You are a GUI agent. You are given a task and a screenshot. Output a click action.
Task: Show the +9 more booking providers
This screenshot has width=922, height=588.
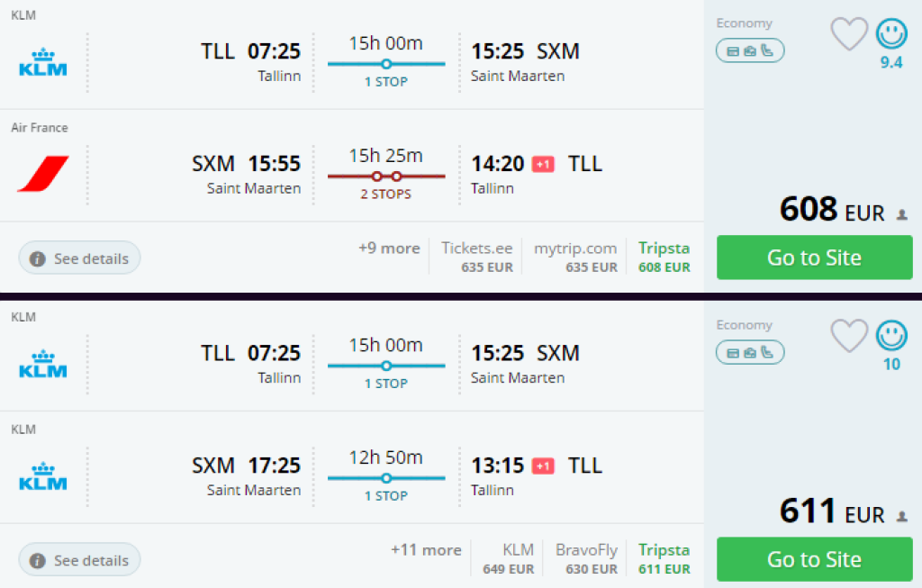tap(388, 249)
